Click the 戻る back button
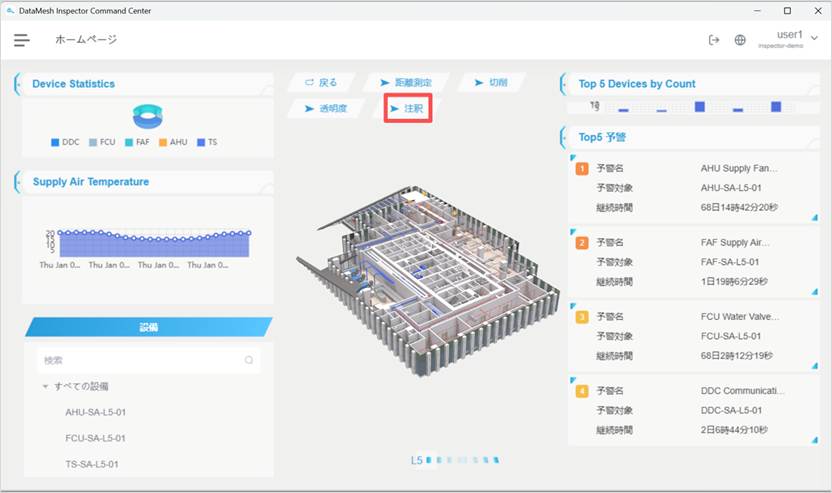This screenshot has height=493, width=832. 321,82
